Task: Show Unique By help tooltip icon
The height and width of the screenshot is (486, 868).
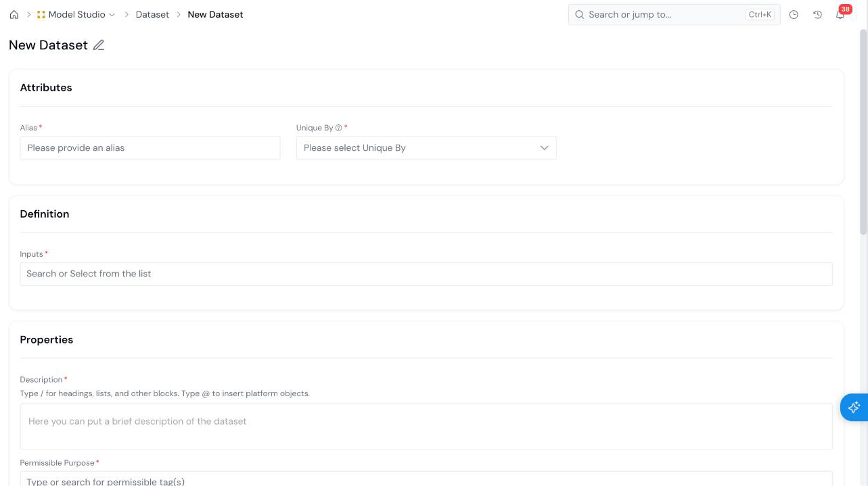Action: pos(339,128)
